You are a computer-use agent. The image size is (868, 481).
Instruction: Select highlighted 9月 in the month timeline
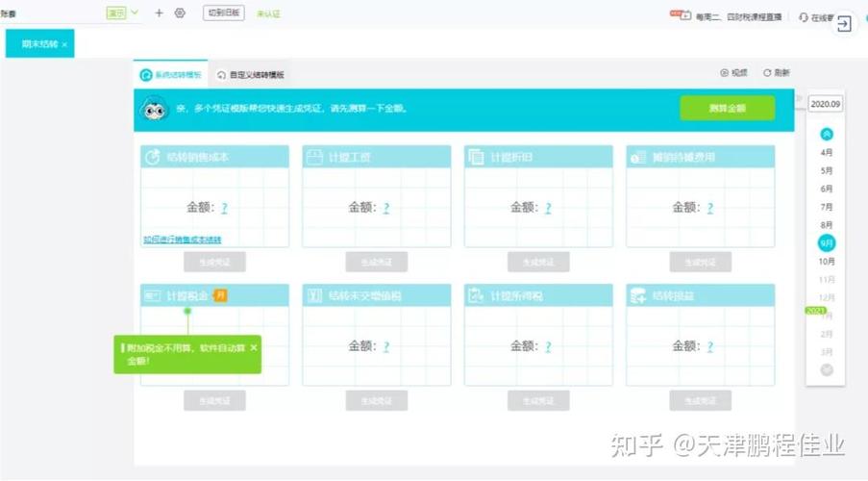827,242
